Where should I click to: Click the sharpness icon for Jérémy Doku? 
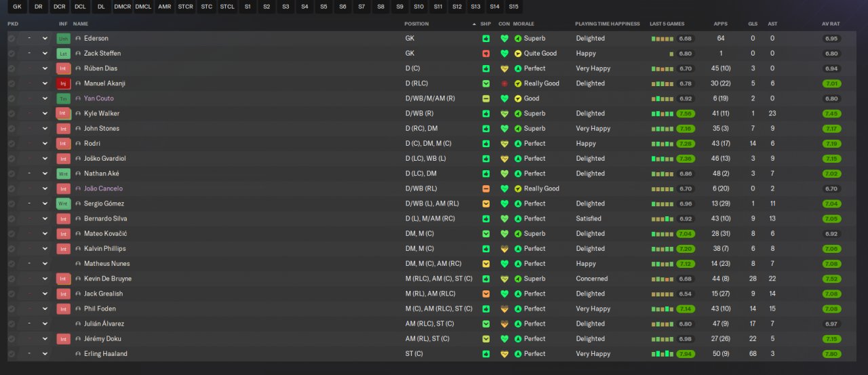[x=486, y=338]
